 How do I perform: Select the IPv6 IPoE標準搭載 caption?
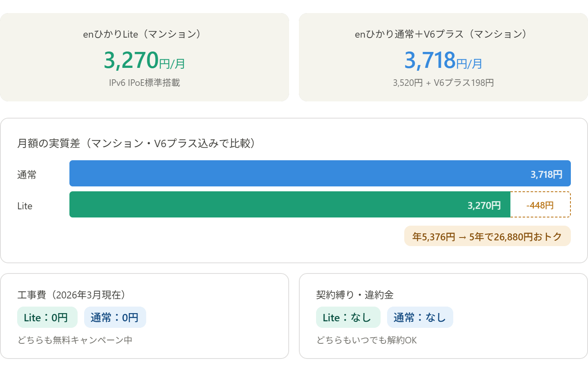[x=144, y=83]
